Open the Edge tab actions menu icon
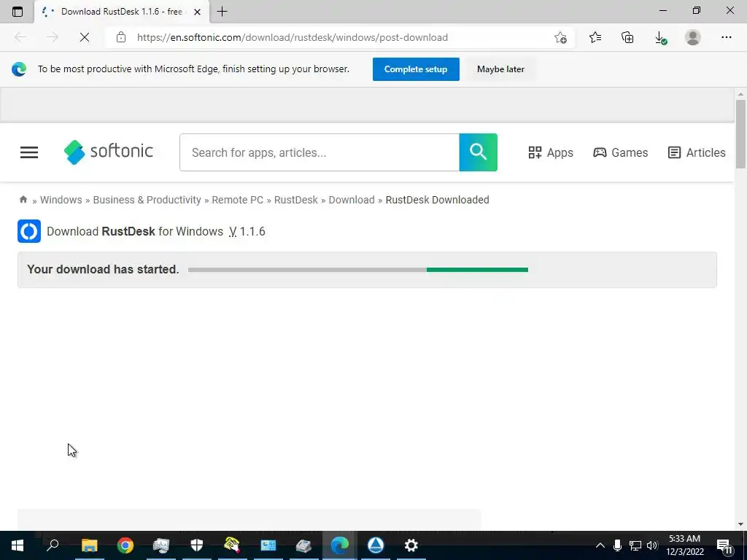Screen dimensions: 747x560 click(x=18, y=12)
